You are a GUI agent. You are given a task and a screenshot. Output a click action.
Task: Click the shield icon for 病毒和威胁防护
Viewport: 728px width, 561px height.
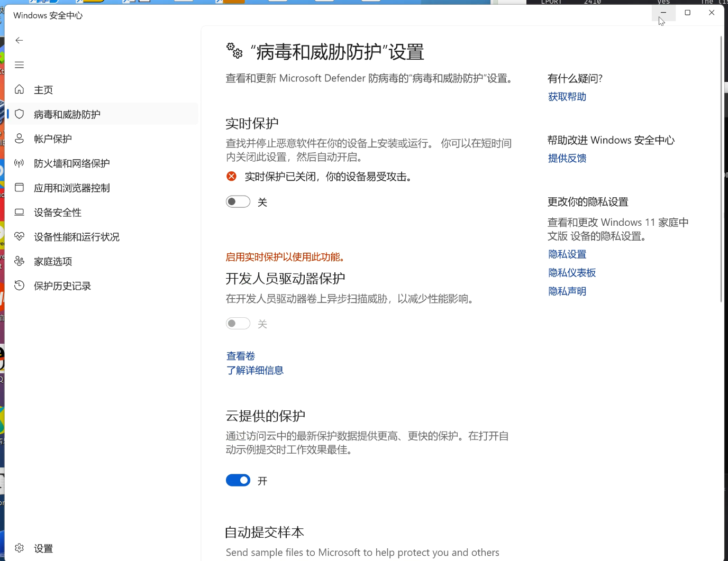20,114
